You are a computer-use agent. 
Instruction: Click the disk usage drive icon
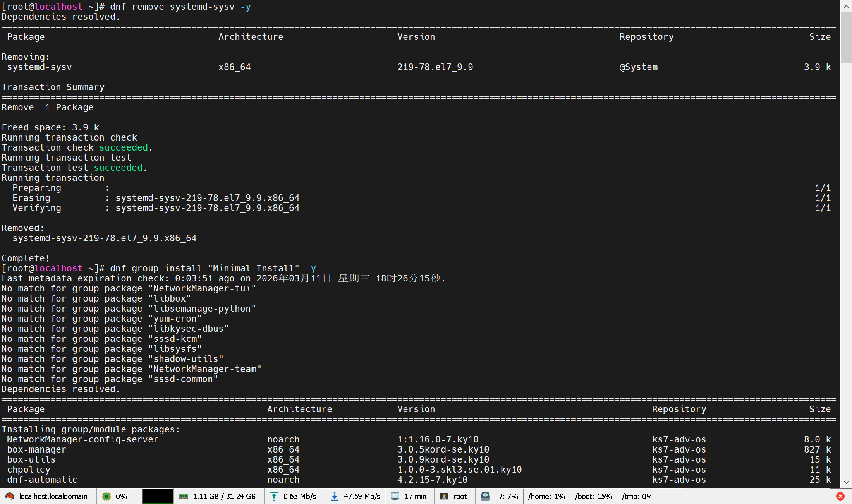[x=485, y=496]
